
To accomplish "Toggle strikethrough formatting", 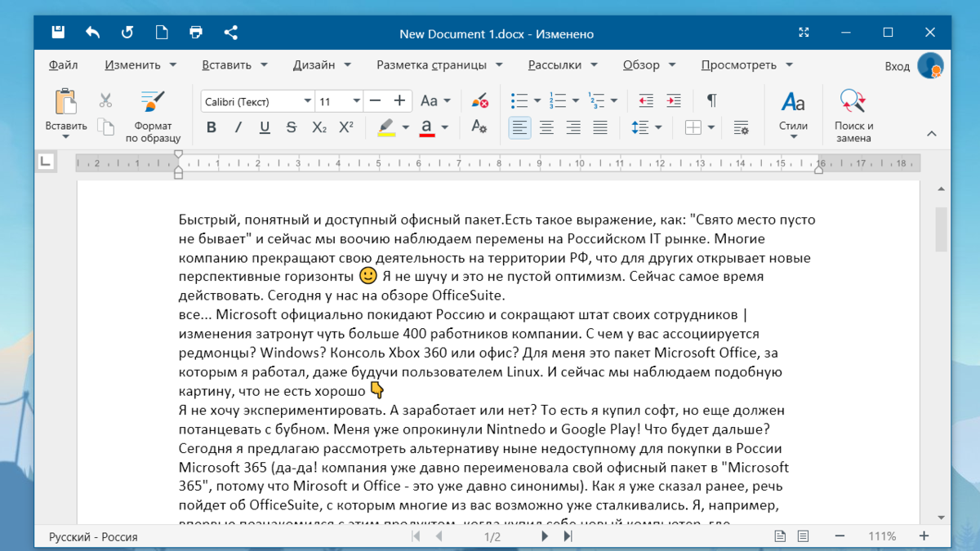I will coord(292,127).
